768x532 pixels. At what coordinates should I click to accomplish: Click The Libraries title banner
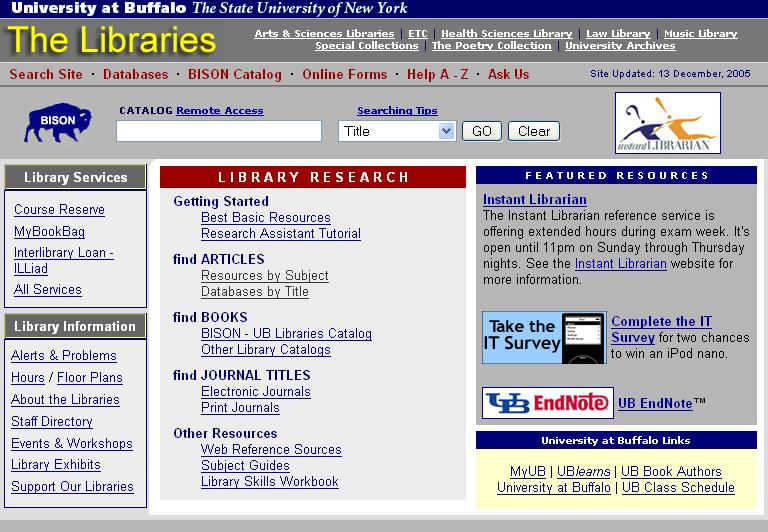point(112,40)
